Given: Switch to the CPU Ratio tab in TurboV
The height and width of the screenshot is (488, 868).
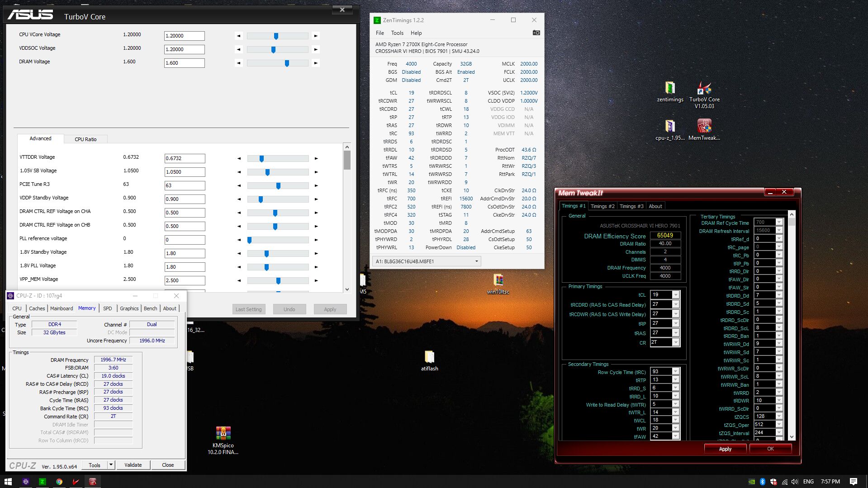Looking at the screenshot, I should coord(85,139).
